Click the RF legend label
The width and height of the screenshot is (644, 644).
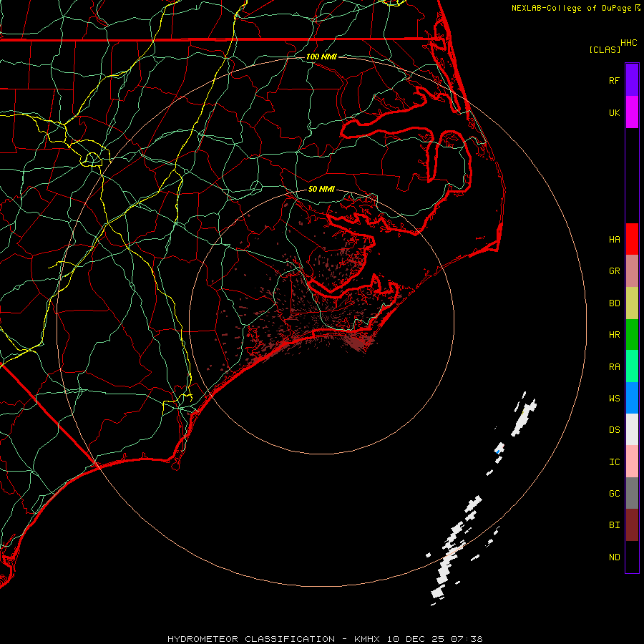point(614,81)
